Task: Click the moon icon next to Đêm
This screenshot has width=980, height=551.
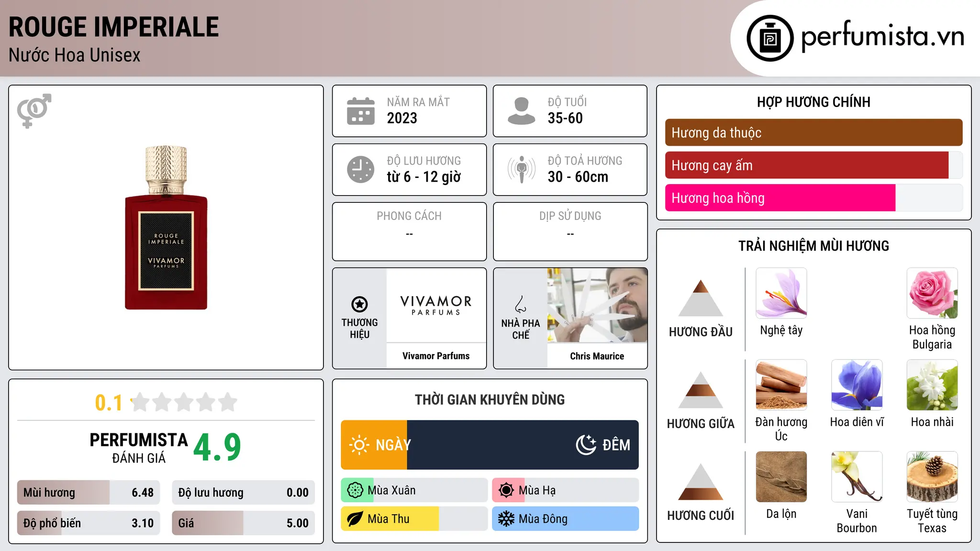Action: 586,445
